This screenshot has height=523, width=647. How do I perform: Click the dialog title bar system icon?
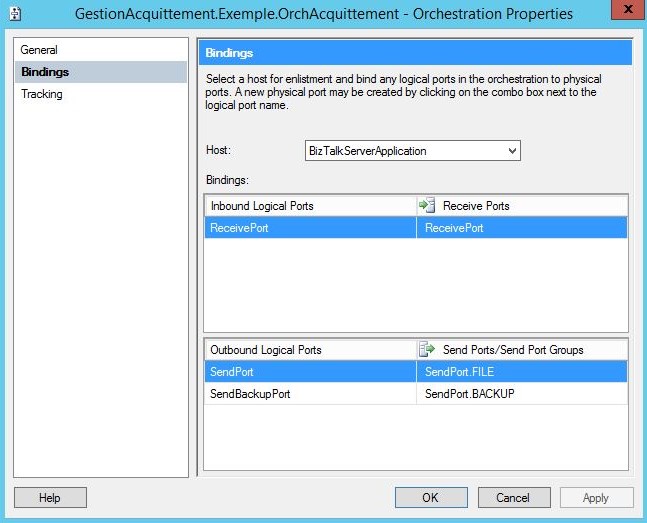tap(14, 14)
